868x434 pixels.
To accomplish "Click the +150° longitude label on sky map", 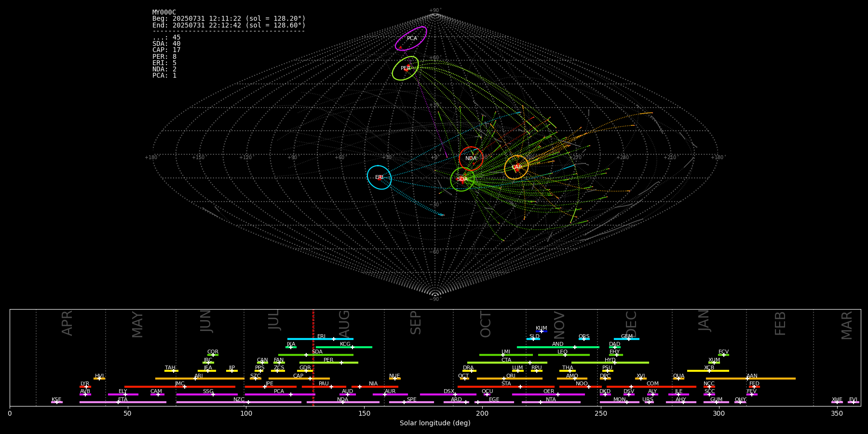I will (198, 158).
